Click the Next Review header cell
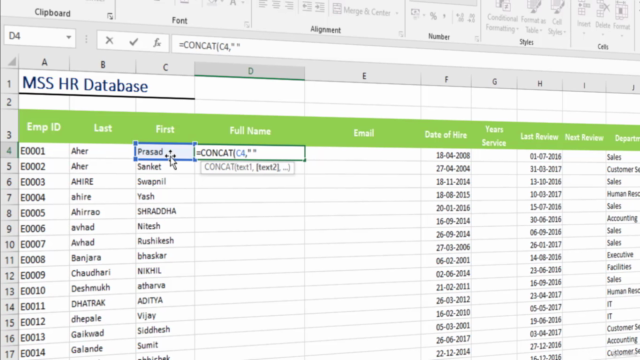 tap(584, 138)
